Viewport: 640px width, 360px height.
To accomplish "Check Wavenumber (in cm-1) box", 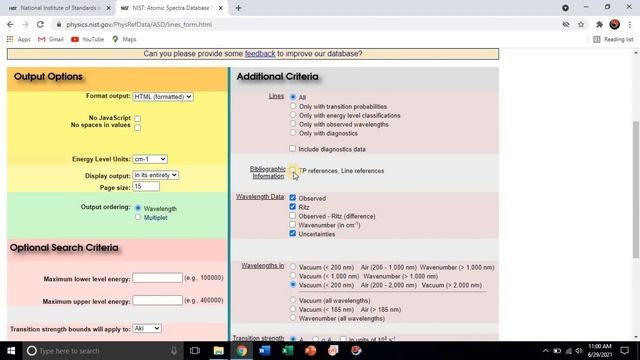I will click(293, 225).
